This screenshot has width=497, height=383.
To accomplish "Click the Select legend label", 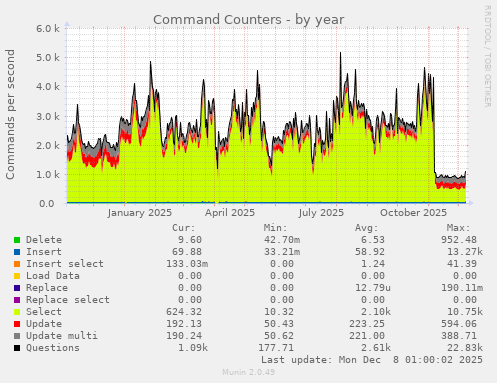I will 44,312.
